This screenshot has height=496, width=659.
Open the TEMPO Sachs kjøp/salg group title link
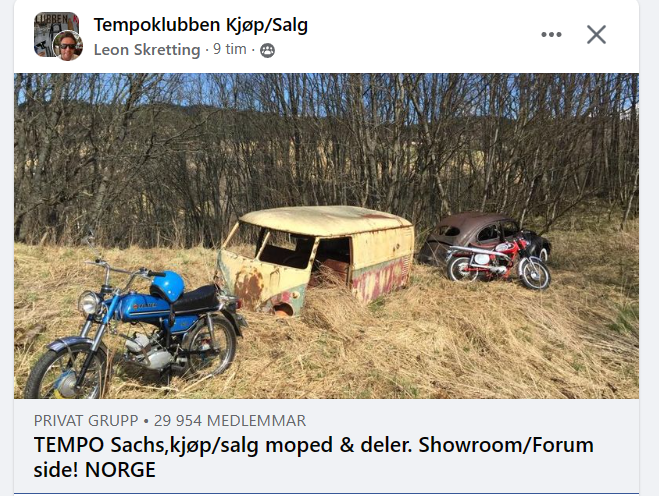(314, 457)
